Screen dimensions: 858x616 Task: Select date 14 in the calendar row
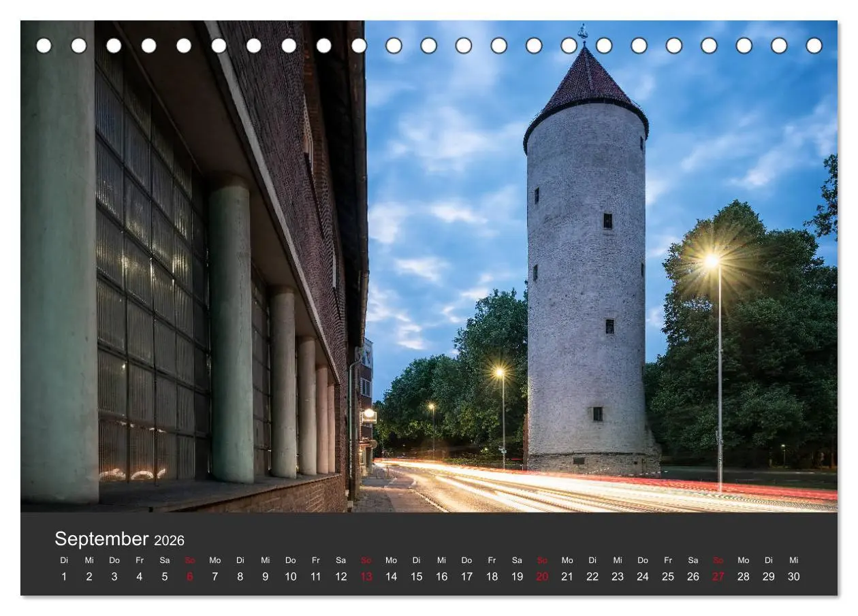click(x=392, y=577)
